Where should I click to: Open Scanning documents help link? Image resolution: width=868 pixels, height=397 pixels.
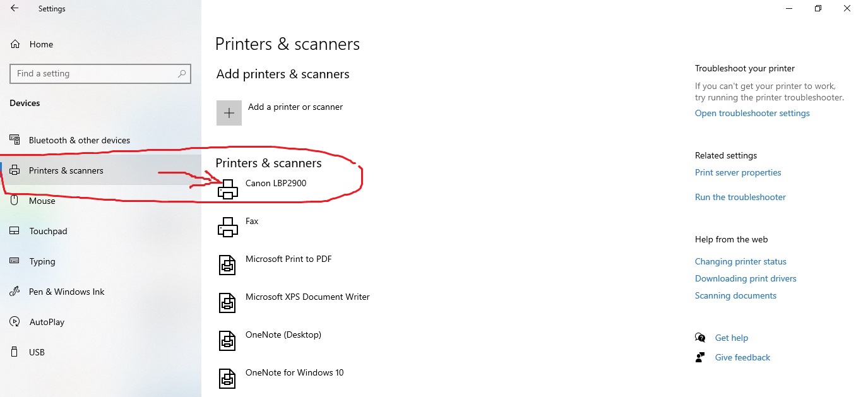(x=735, y=295)
